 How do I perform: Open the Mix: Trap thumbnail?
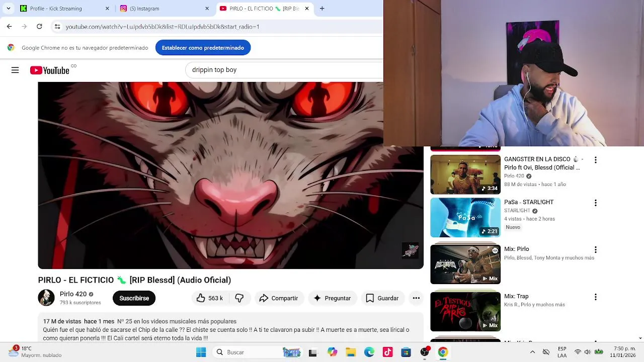[x=465, y=311]
